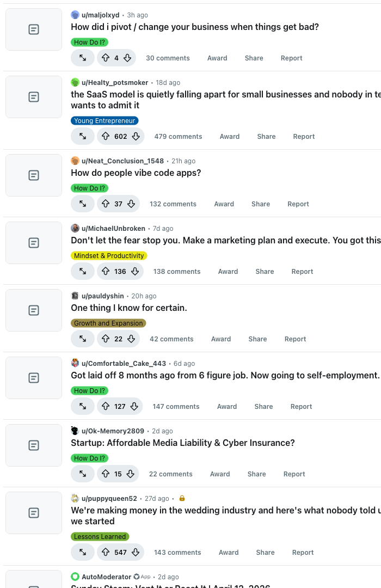Upvote the SaaS model post
381x588 pixels.
pos(106,136)
